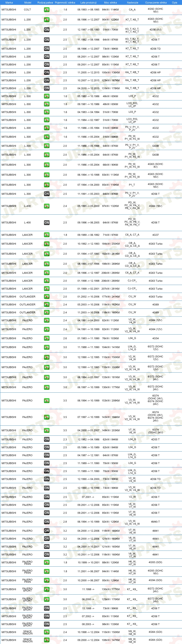Click the PB icon for PAJERO 149kW / 203KM
Viewport: 182px width, 644px height.
(x=47, y=431)
